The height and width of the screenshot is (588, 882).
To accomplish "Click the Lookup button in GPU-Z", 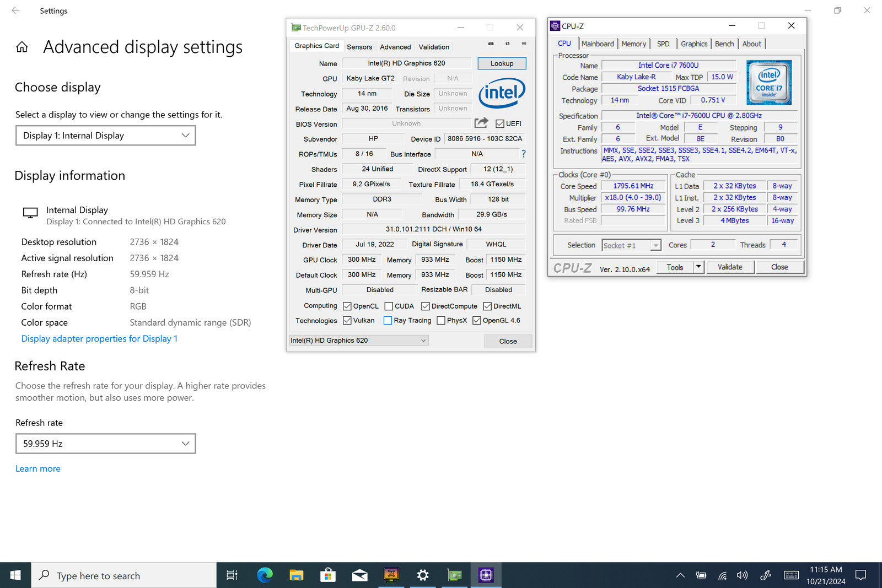I will [x=502, y=63].
